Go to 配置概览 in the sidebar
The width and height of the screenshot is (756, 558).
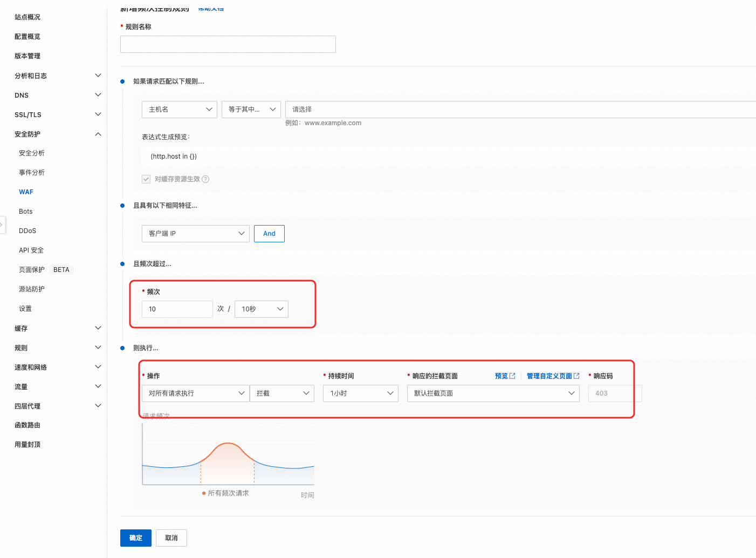pos(28,37)
